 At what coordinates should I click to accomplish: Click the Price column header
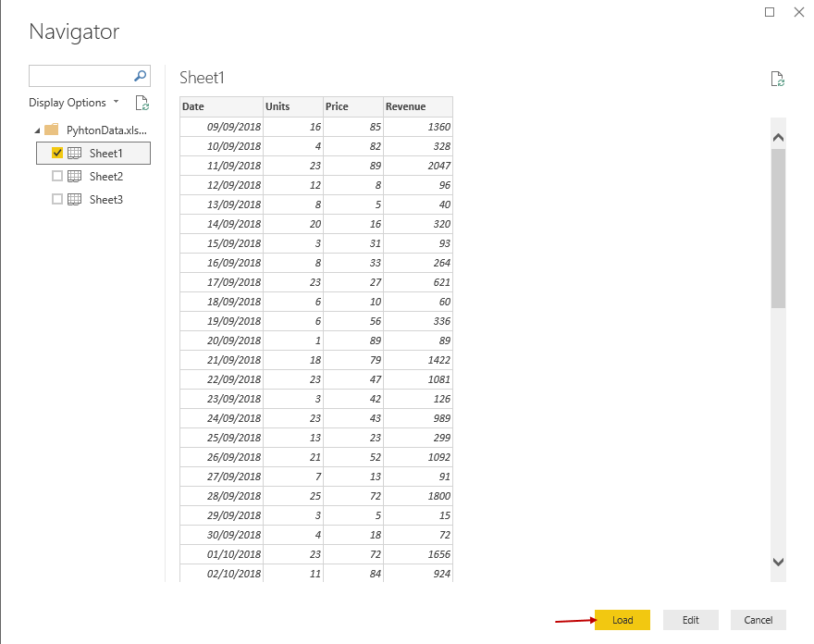[x=353, y=106]
